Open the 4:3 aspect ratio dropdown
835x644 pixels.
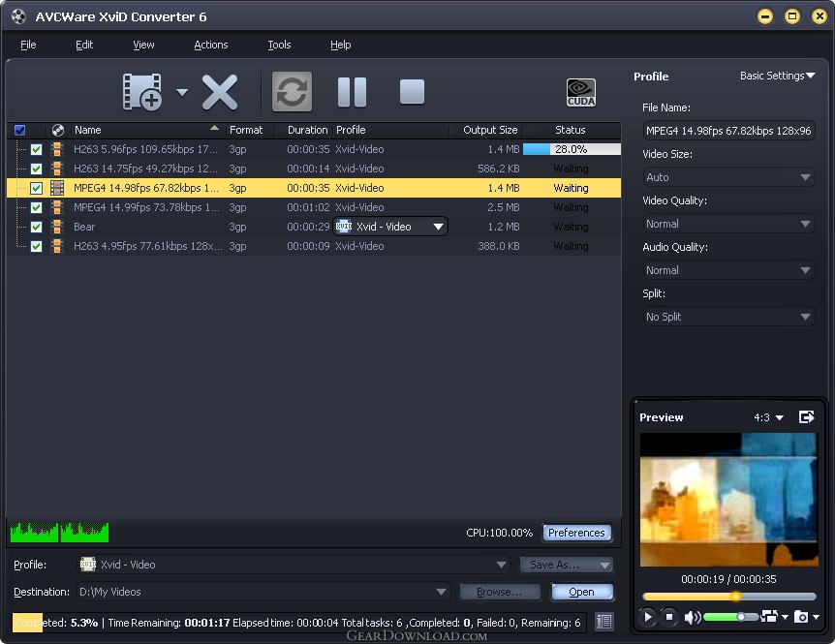pyautogui.click(x=768, y=417)
